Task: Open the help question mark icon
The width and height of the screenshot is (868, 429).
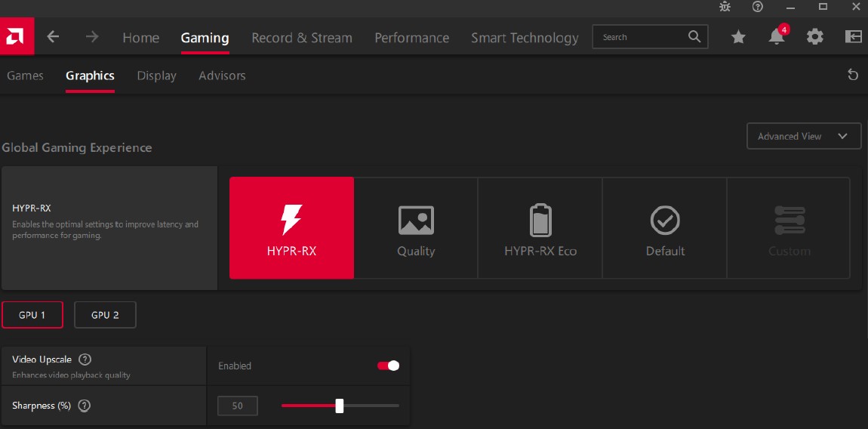Action: pyautogui.click(x=758, y=7)
